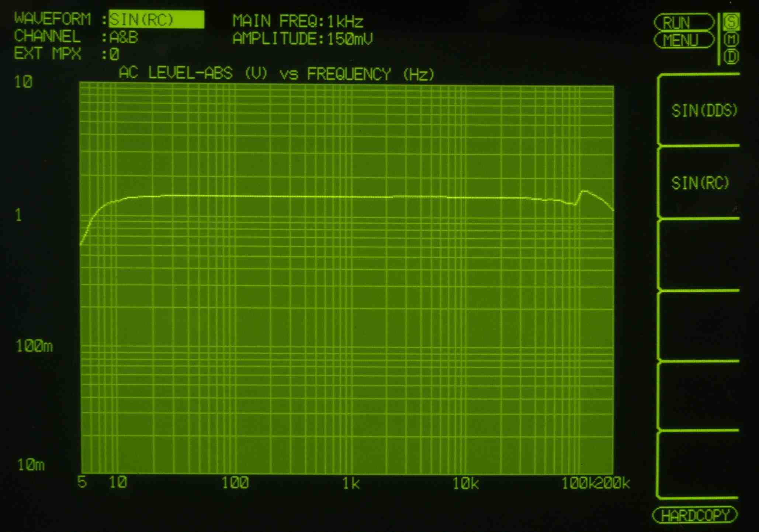The width and height of the screenshot is (759, 532).
Task: Activate the HARDCOPY button
Action: click(695, 515)
